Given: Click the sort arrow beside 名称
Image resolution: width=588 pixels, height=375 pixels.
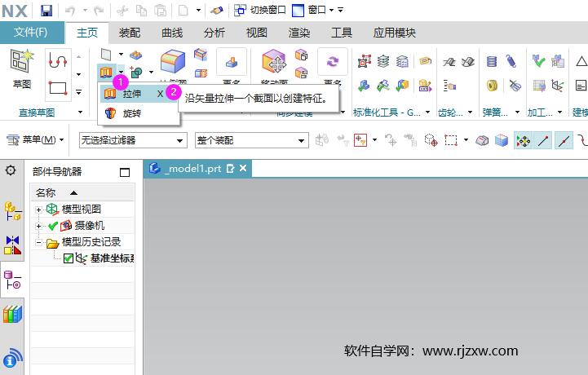Looking at the screenshot, I should 73,192.
